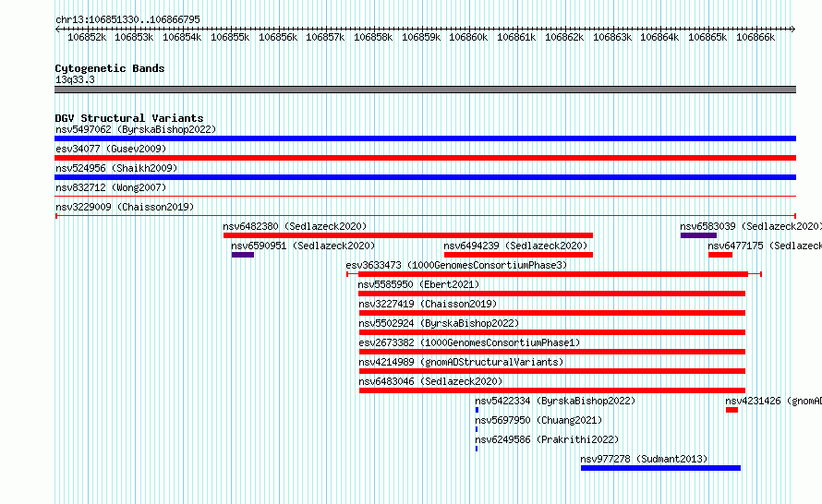The width and height of the screenshot is (822, 504).
Task: Click the 106860k ruler tick label
Action: [468, 37]
